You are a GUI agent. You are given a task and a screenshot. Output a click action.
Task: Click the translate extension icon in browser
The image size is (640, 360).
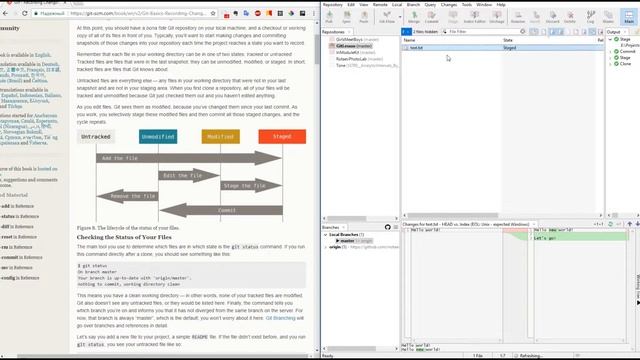pos(246,13)
